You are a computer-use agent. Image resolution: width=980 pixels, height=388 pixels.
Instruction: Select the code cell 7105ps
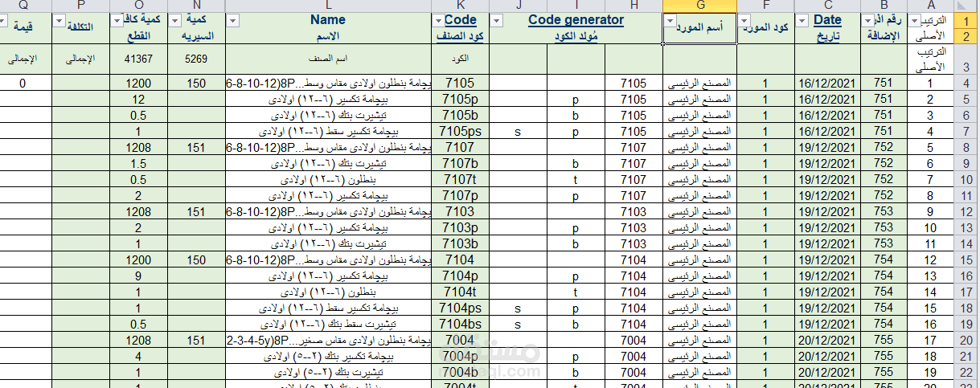460,131
